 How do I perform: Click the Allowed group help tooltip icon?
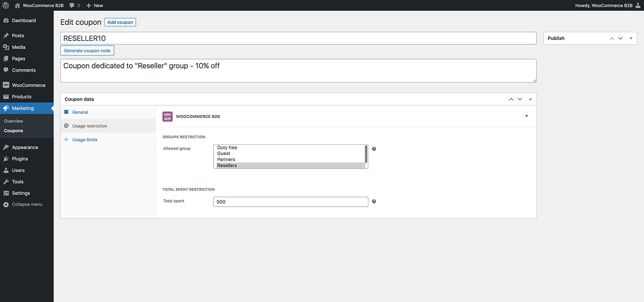[374, 149]
